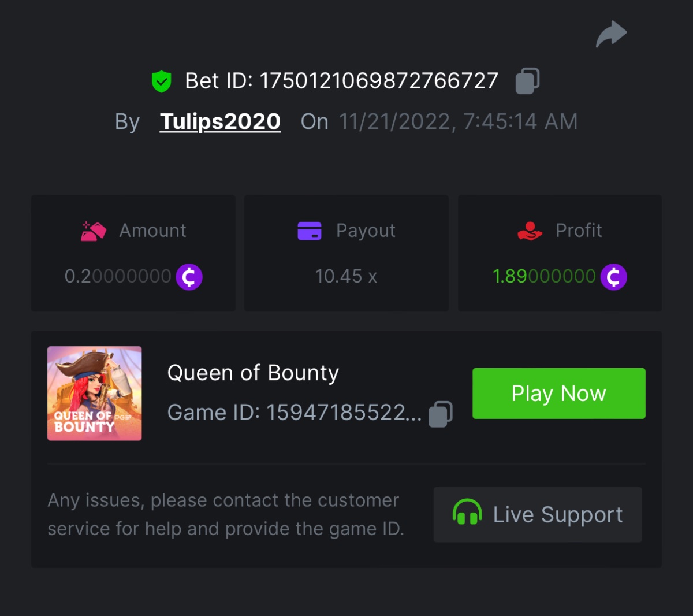This screenshot has width=693, height=616.
Task: Click the share arrow icon
Action: (x=611, y=34)
